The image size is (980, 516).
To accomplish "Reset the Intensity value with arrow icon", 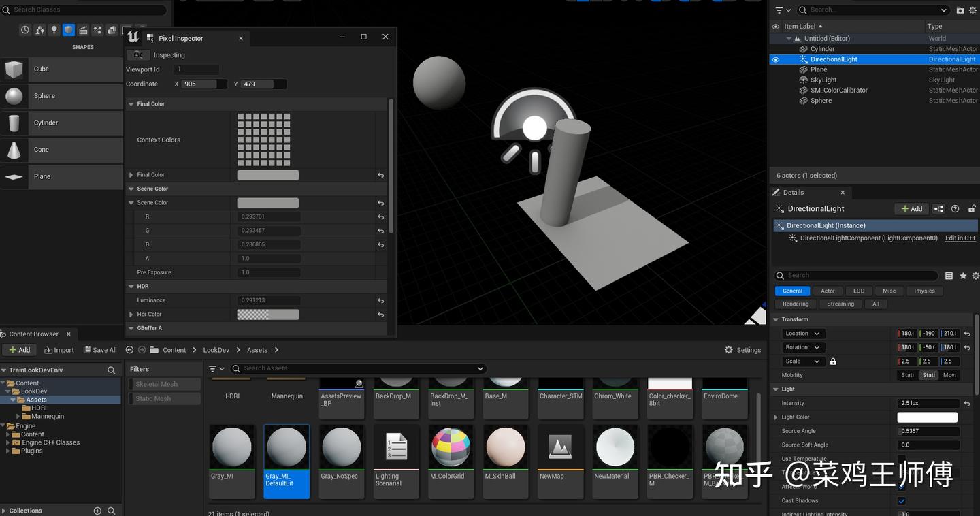I will [967, 404].
